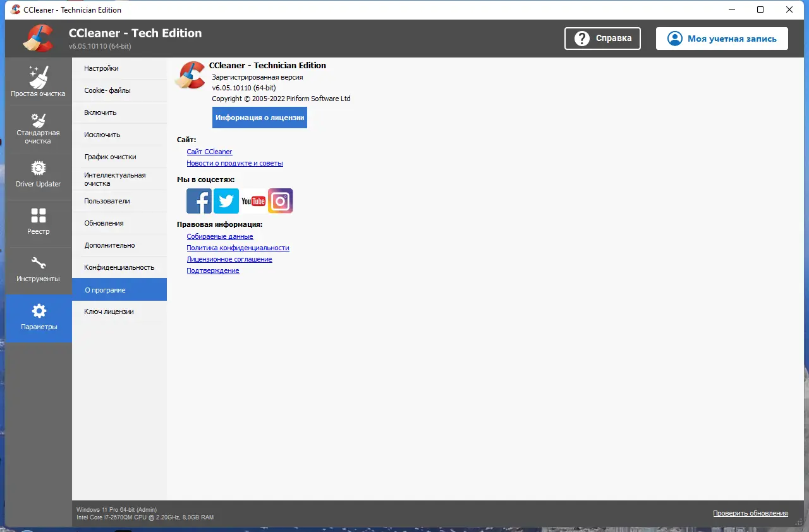Click the Зарегистрированная версия text
This screenshot has height=532, width=809.
[257, 77]
